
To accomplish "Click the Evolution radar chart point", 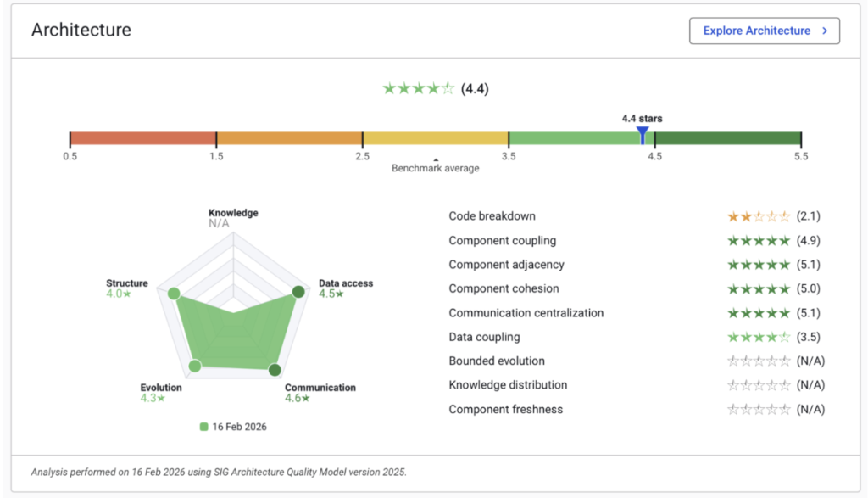I will point(195,366).
